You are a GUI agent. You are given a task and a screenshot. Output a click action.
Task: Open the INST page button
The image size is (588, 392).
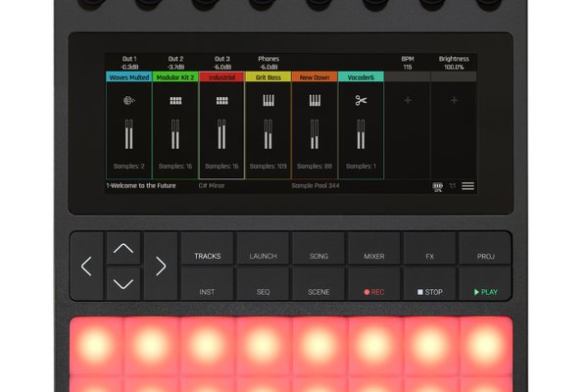click(x=208, y=284)
